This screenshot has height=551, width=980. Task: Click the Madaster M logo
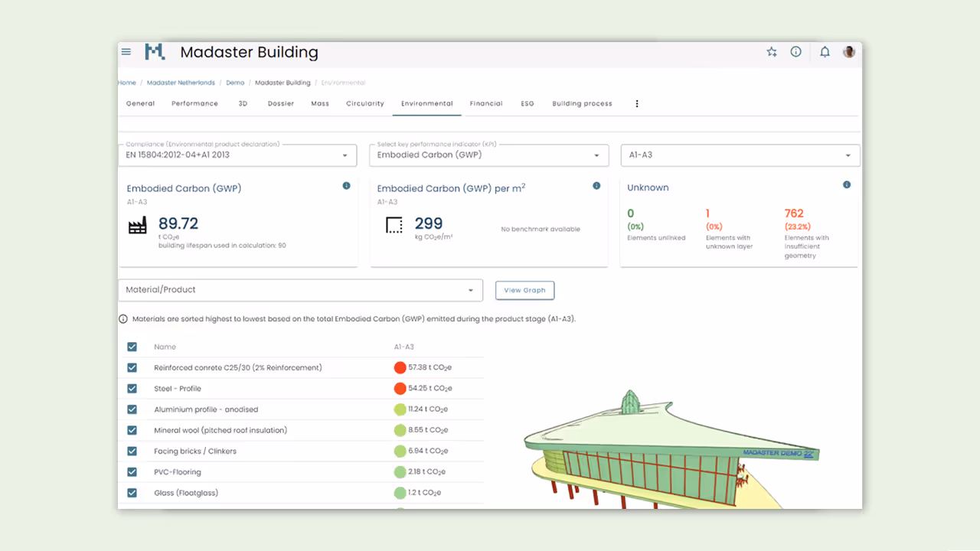pos(155,52)
